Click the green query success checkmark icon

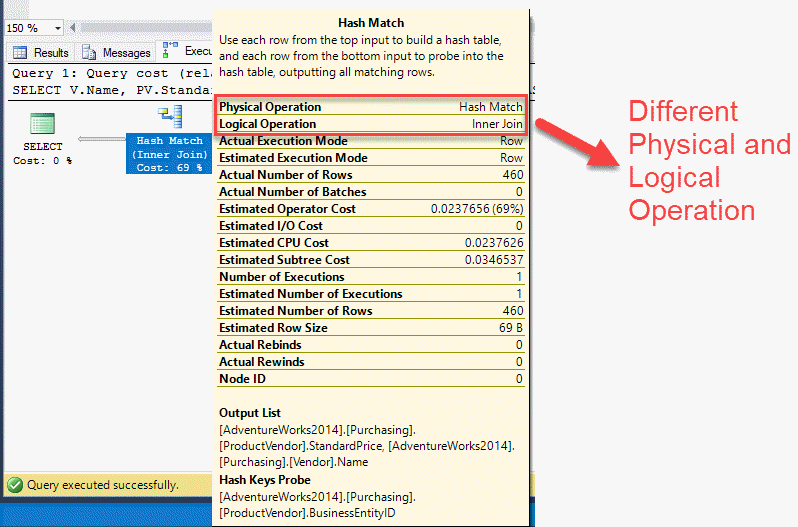pyautogui.click(x=14, y=485)
